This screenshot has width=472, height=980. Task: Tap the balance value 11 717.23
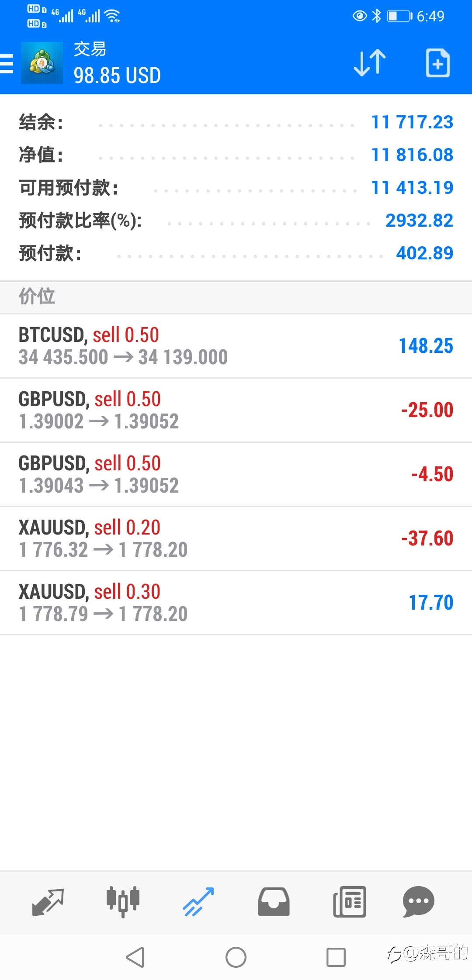(412, 122)
